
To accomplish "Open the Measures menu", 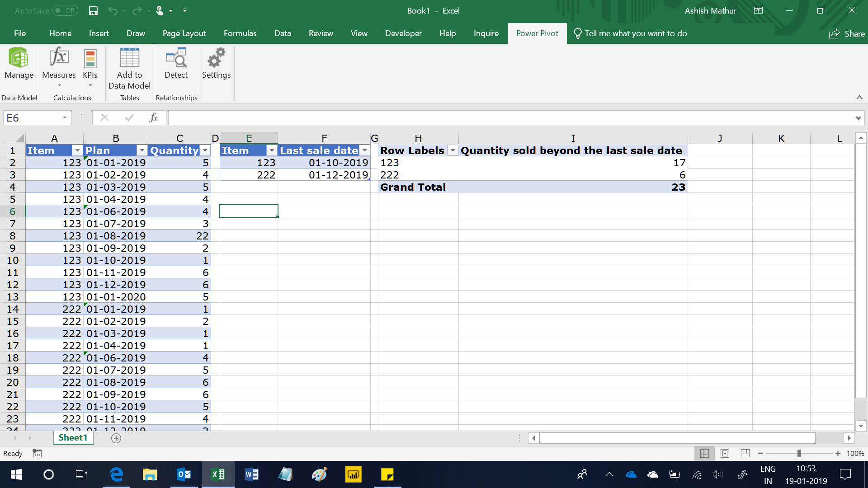I will [59, 67].
